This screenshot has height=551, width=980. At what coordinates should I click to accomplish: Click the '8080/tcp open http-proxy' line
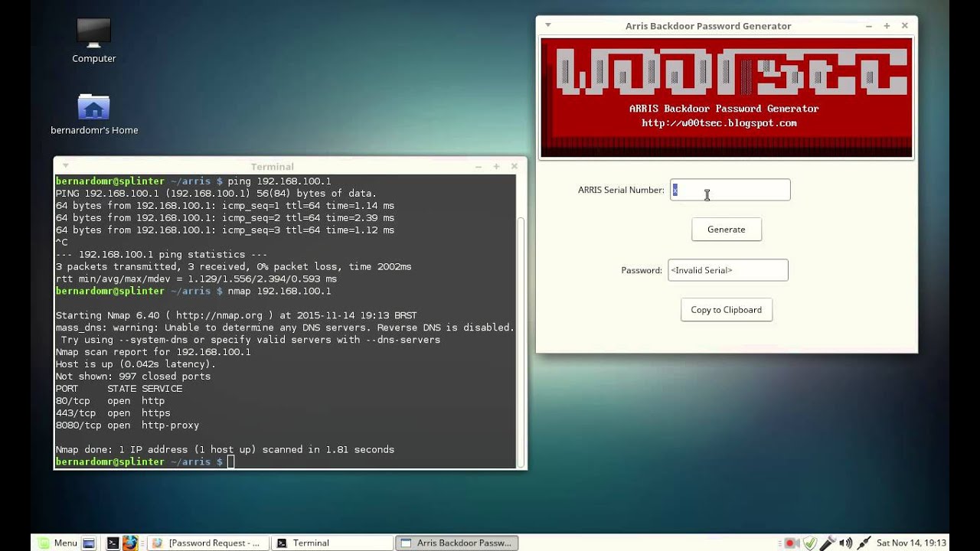[x=127, y=425]
